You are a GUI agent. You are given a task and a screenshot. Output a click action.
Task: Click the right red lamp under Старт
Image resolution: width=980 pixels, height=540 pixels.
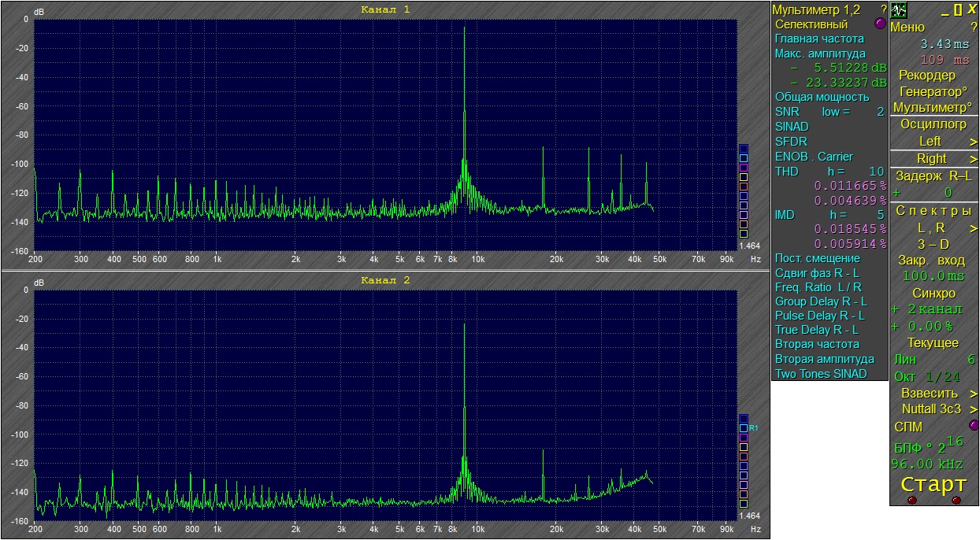pyautogui.click(x=956, y=500)
